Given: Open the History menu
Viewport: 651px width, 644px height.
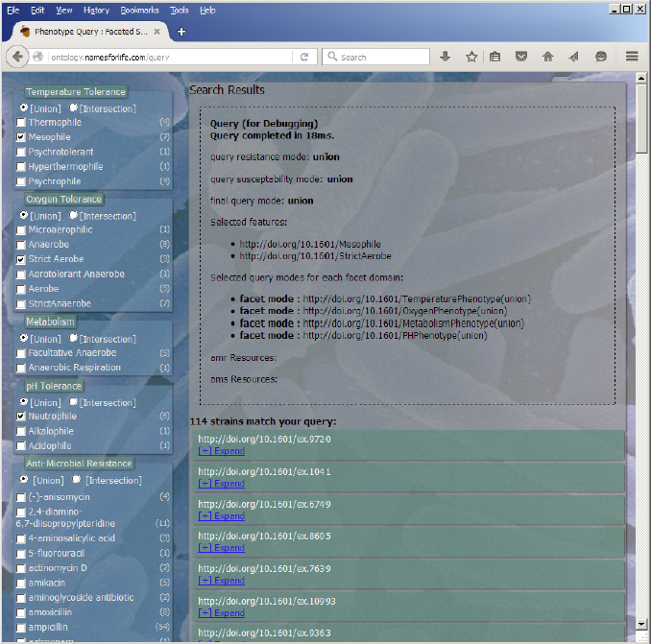Looking at the screenshot, I should pos(96,10).
